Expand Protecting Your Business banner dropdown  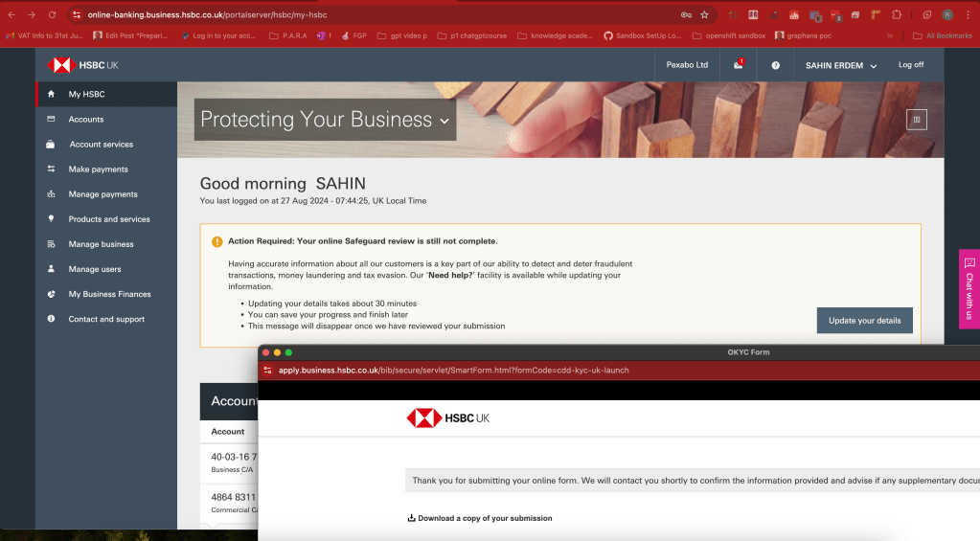coord(325,120)
